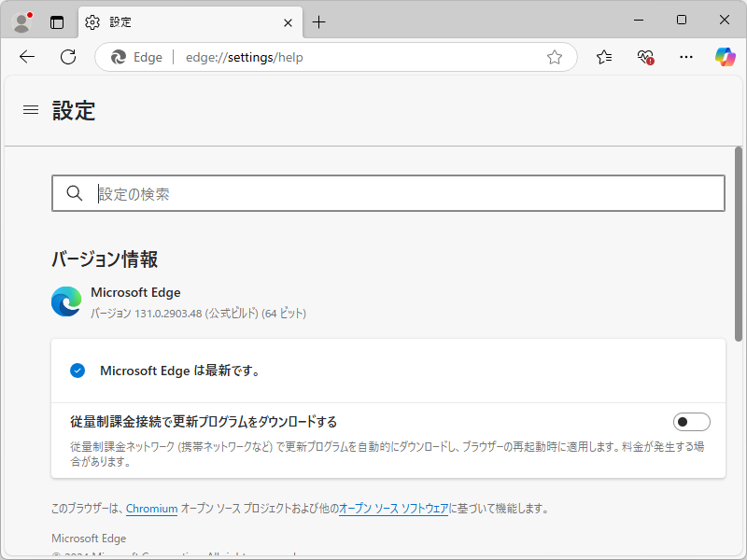Open the Favorites hub
Image resolution: width=747 pixels, height=560 pixels.
click(603, 57)
